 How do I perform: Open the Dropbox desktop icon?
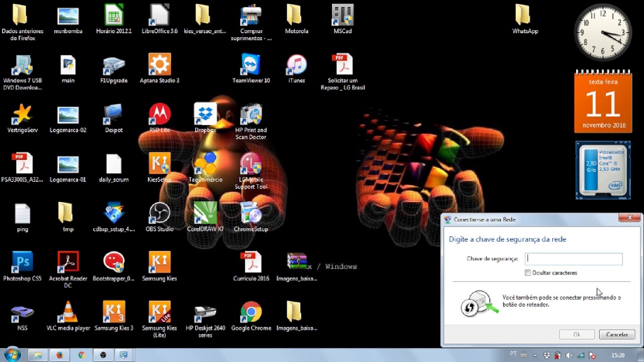pos(205,118)
